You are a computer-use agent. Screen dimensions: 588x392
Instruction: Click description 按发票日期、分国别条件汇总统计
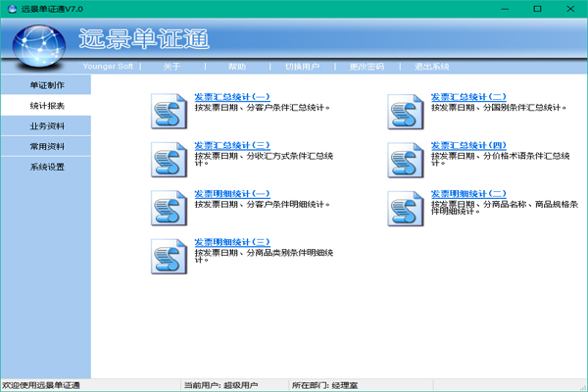[x=499, y=108]
